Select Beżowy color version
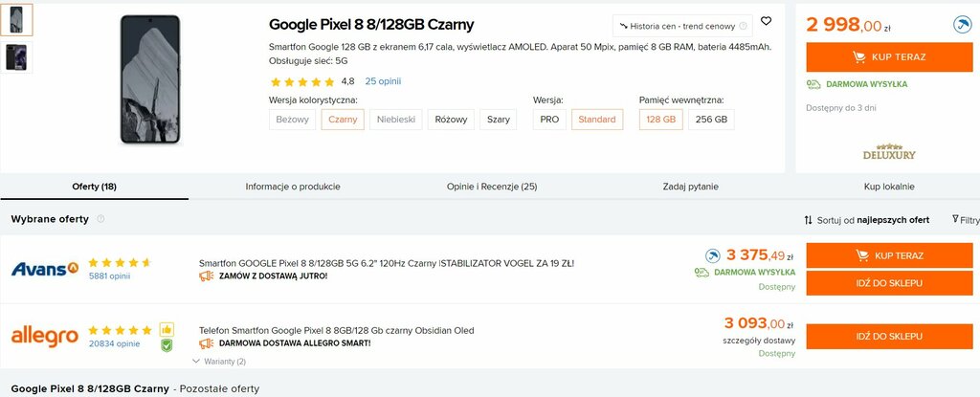The height and width of the screenshot is (397, 980). (293, 120)
